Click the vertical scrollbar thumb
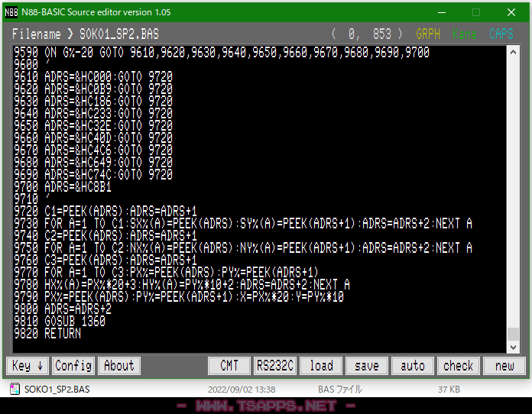The height and width of the screenshot is (414, 532). click(x=514, y=334)
